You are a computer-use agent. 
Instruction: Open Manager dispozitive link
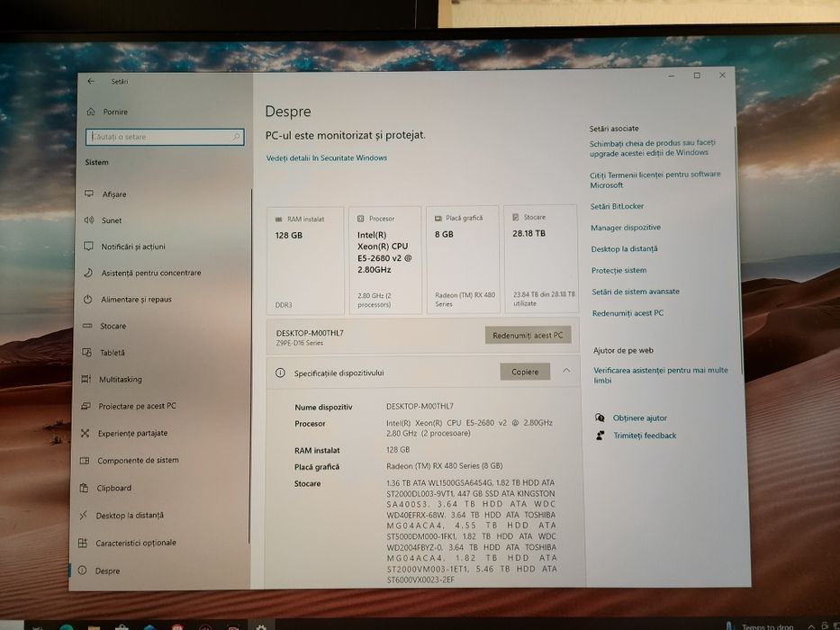click(626, 228)
